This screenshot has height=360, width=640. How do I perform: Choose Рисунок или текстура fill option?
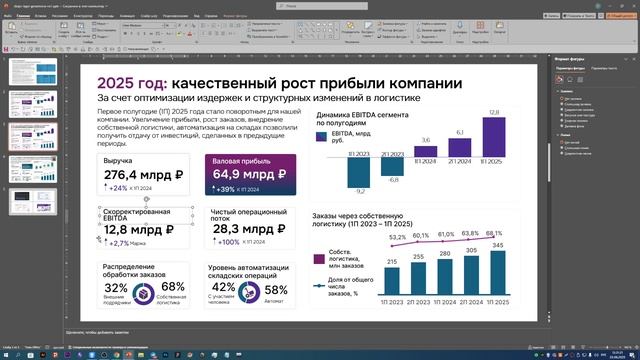pyautogui.click(x=579, y=115)
